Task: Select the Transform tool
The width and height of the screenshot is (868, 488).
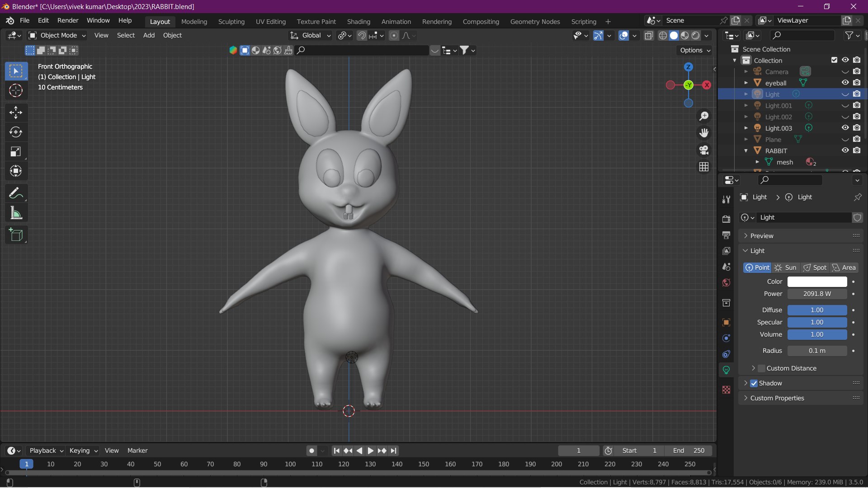Action: click(x=16, y=171)
